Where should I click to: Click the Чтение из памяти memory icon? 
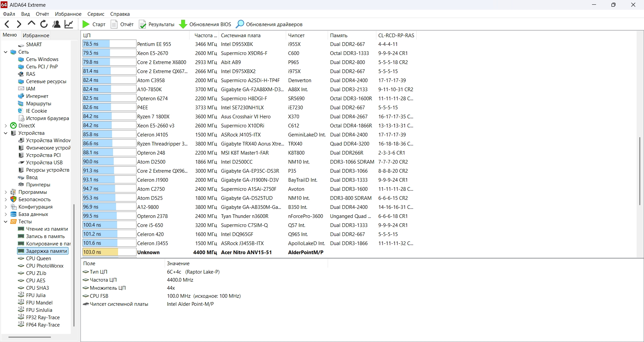[21, 229]
